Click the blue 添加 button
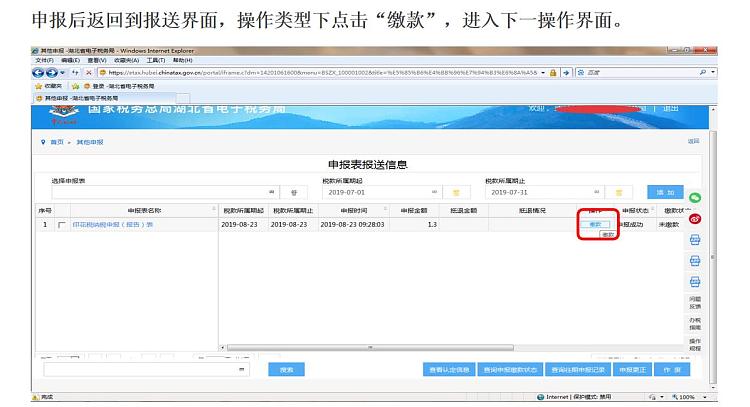The height and width of the screenshot is (407, 750). point(665,192)
